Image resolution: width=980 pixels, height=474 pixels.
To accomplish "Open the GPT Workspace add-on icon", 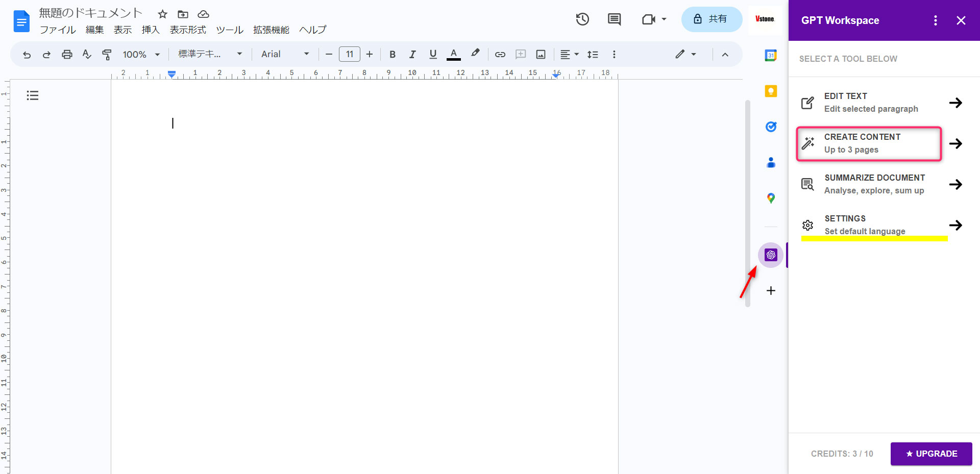I will 771,255.
